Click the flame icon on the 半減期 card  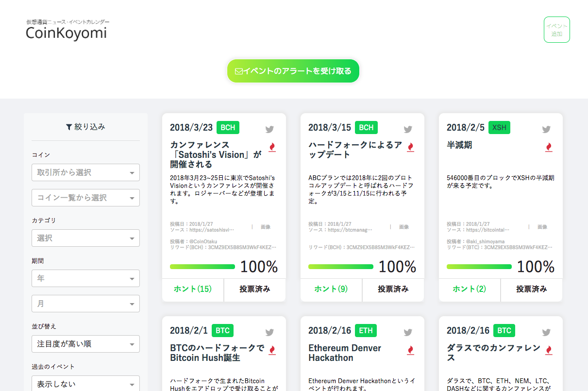pos(549,147)
